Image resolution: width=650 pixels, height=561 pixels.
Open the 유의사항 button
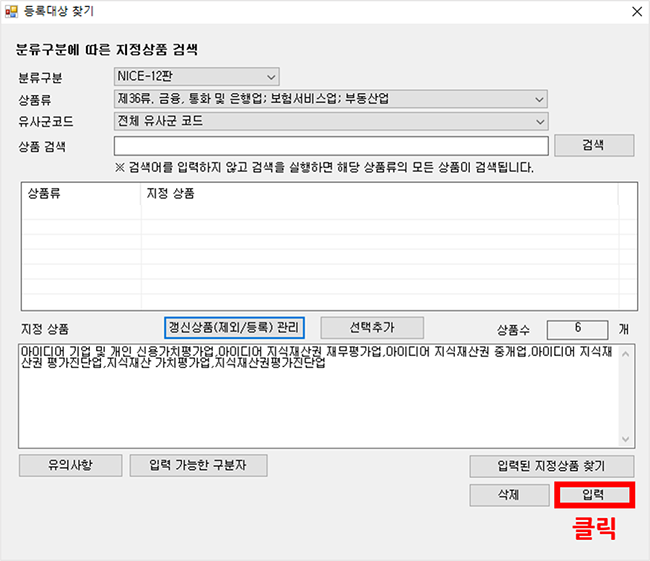(x=70, y=465)
